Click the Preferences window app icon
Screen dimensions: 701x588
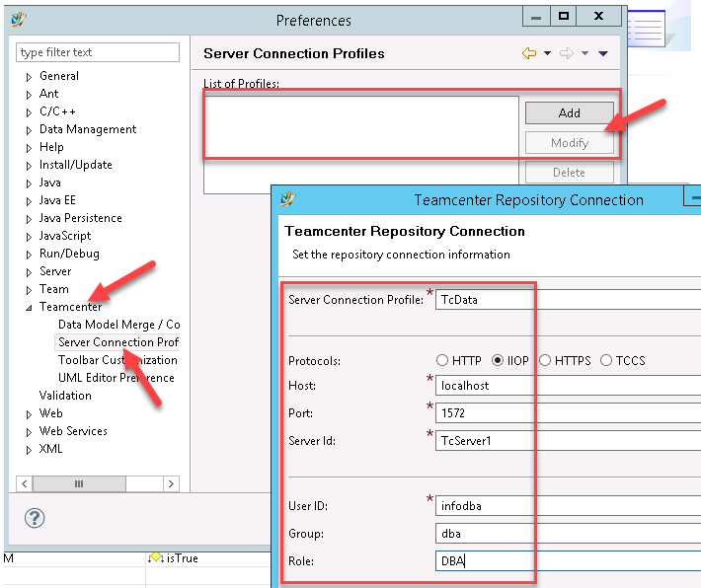click(19, 20)
